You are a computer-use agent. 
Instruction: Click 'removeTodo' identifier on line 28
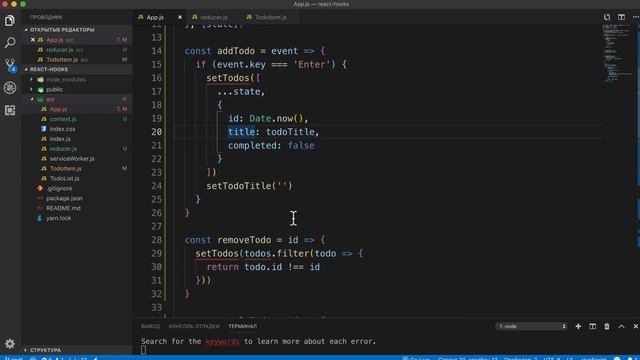pos(244,240)
